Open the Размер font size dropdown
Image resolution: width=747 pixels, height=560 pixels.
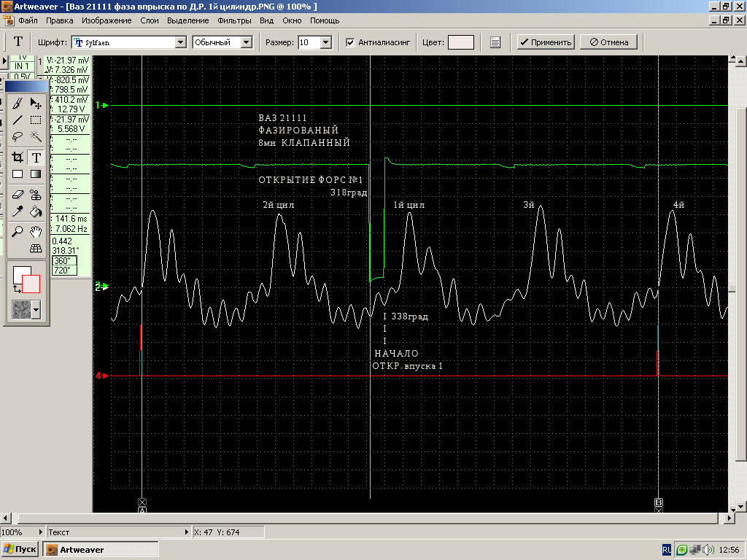click(x=325, y=42)
